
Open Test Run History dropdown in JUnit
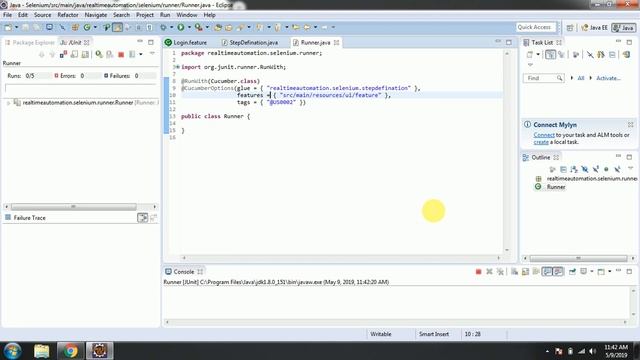(141, 54)
